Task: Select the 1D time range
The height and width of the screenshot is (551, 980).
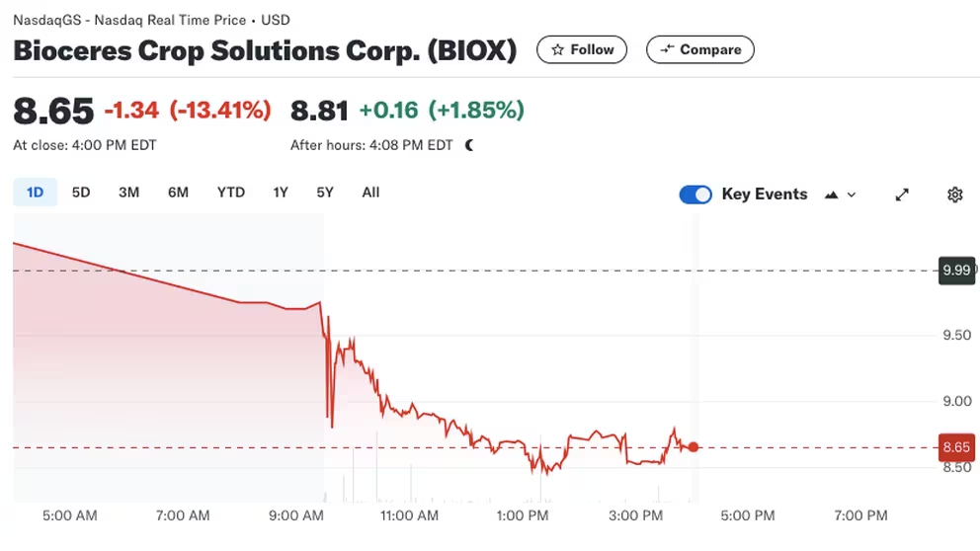Action: [36, 193]
